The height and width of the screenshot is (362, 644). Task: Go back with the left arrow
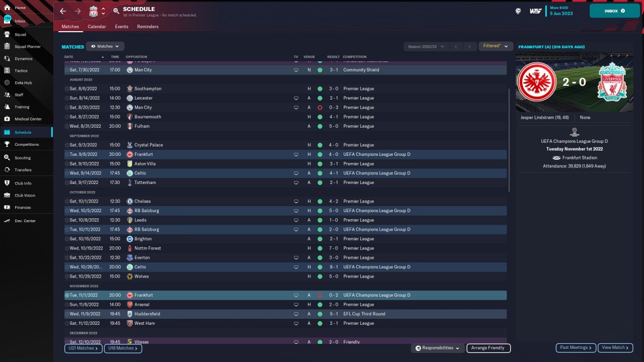point(63,11)
